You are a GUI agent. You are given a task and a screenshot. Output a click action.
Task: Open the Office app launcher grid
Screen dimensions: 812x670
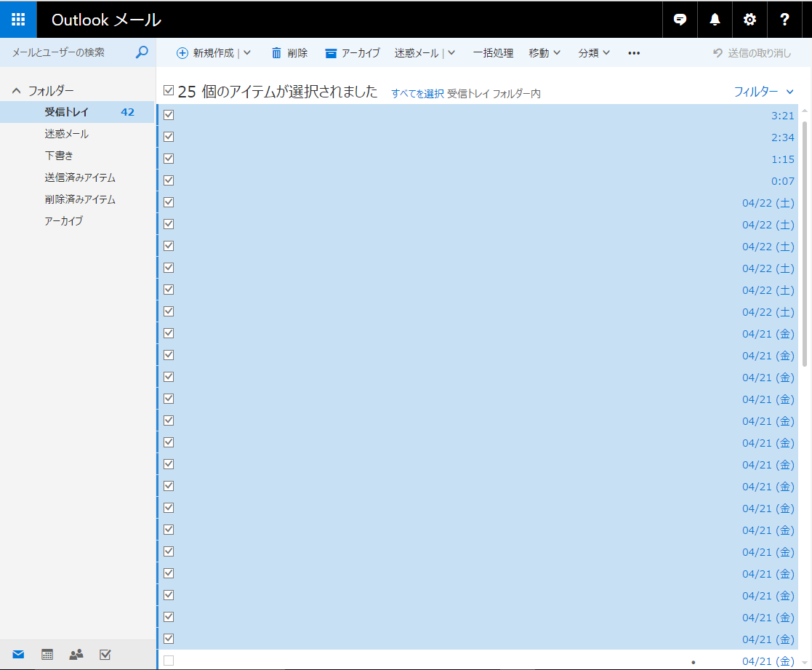click(17, 20)
